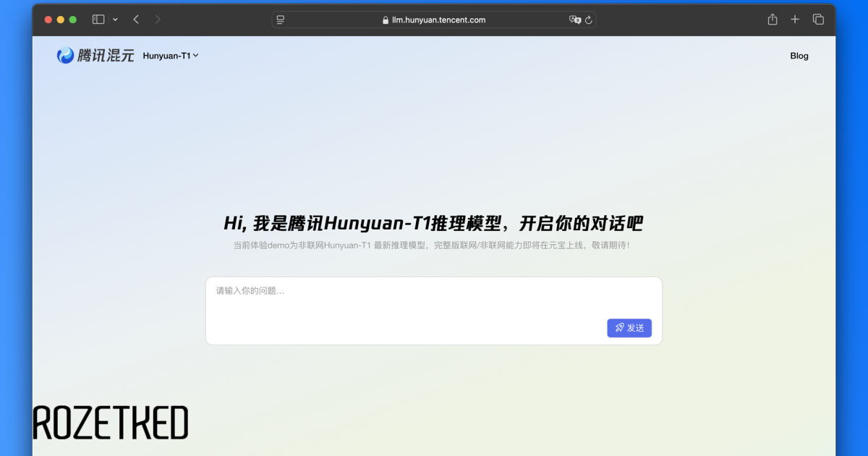
Task: Minimize the window with the yellow button
Action: tap(61, 20)
